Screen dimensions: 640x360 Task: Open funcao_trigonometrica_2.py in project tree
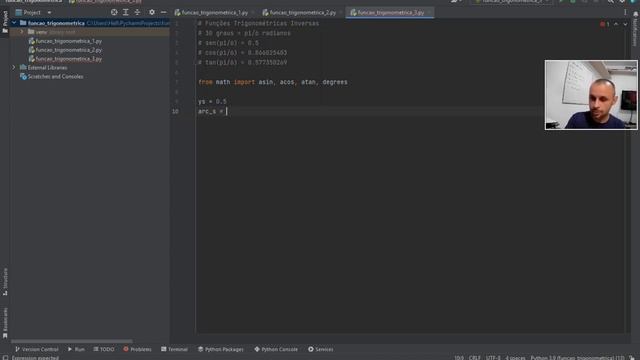point(65,50)
